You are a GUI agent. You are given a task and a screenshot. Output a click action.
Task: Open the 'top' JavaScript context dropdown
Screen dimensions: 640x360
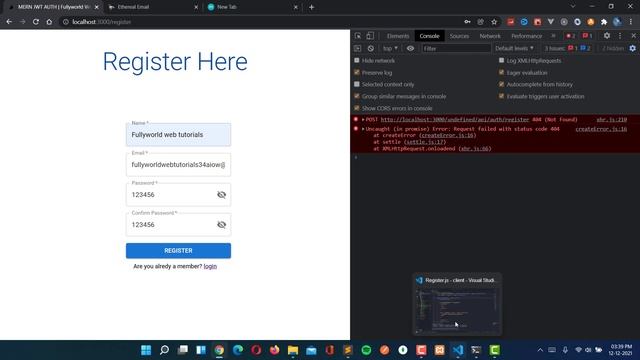coord(390,48)
